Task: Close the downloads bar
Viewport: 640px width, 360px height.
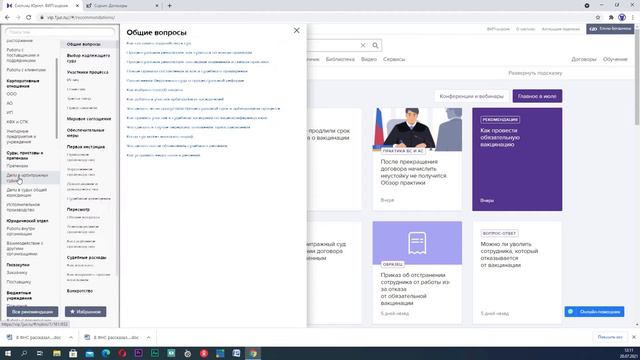Action: pyautogui.click(x=634, y=337)
